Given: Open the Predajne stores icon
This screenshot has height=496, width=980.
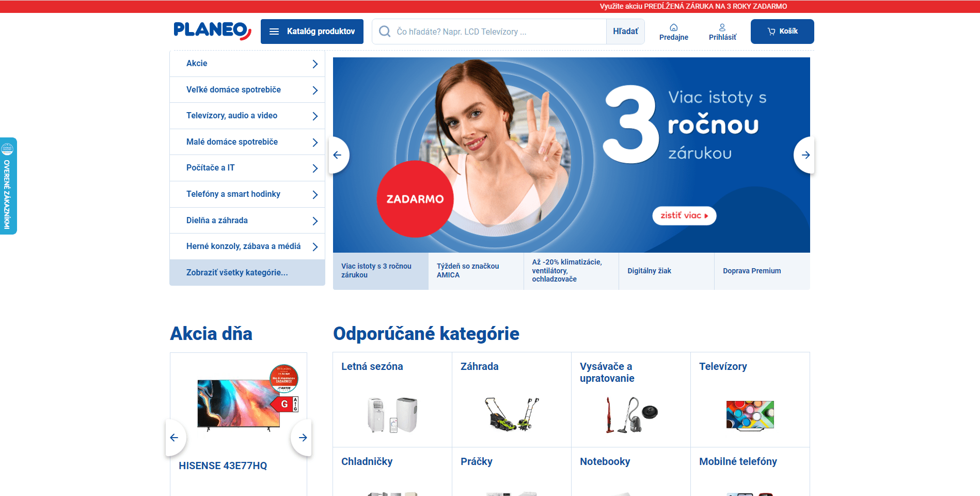Looking at the screenshot, I should point(673,27).
